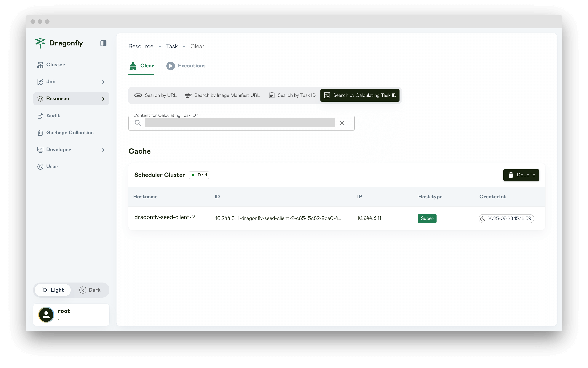588x368 pixels.
Task: Click the Audit sidebar icon
Action: (40, 116)
